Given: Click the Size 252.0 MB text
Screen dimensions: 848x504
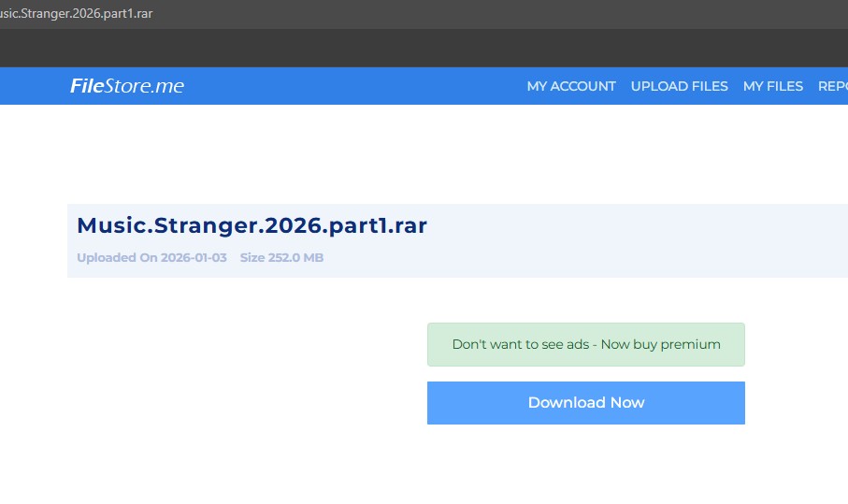Looking at the screenshot, I should click(281, 257).
